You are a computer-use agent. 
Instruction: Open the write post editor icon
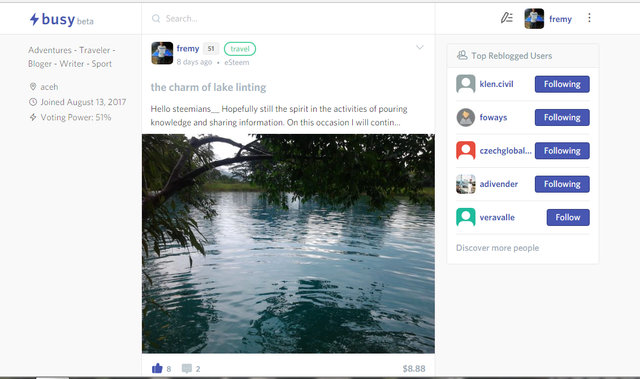click(x=507, y=18)
